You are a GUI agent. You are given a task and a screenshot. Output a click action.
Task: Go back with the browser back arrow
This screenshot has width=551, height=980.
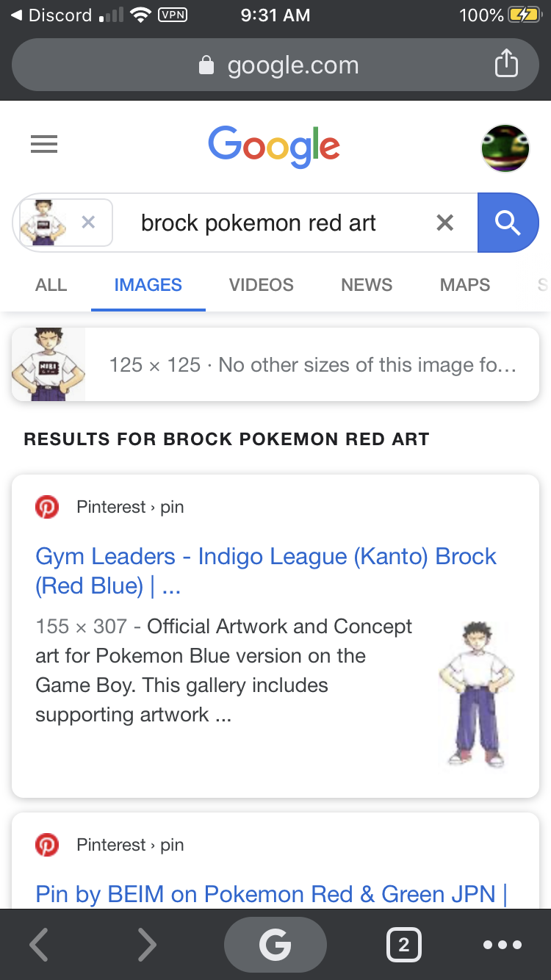click(40, 945)
